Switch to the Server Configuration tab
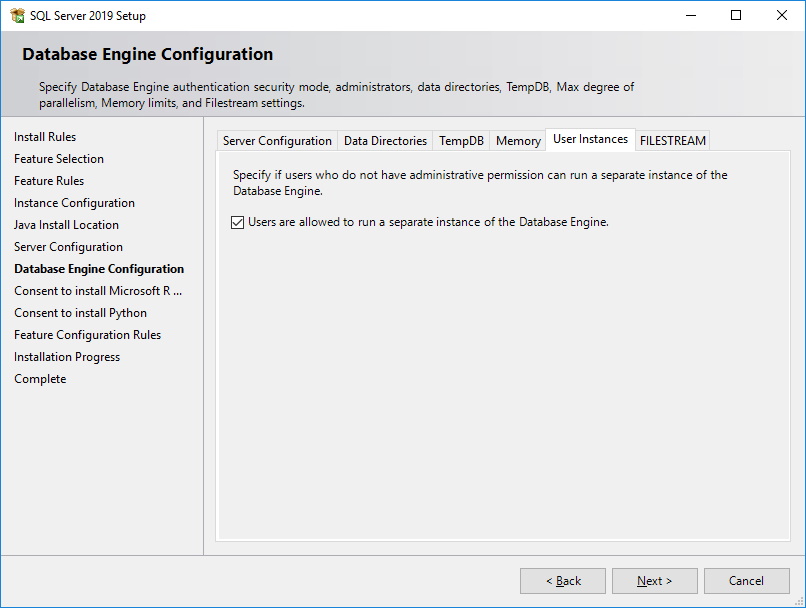Image resolution: width=806 pixels, height=608 pixels. [277, 141]
